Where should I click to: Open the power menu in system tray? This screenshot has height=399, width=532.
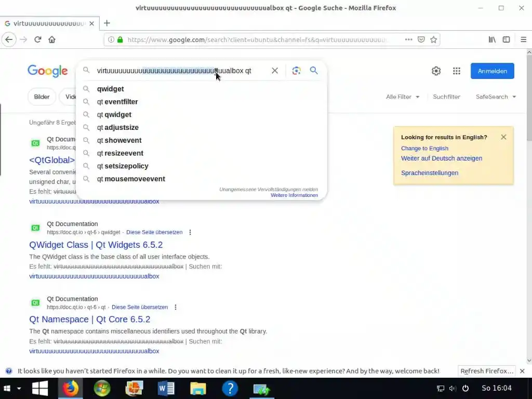pos(465,388)
